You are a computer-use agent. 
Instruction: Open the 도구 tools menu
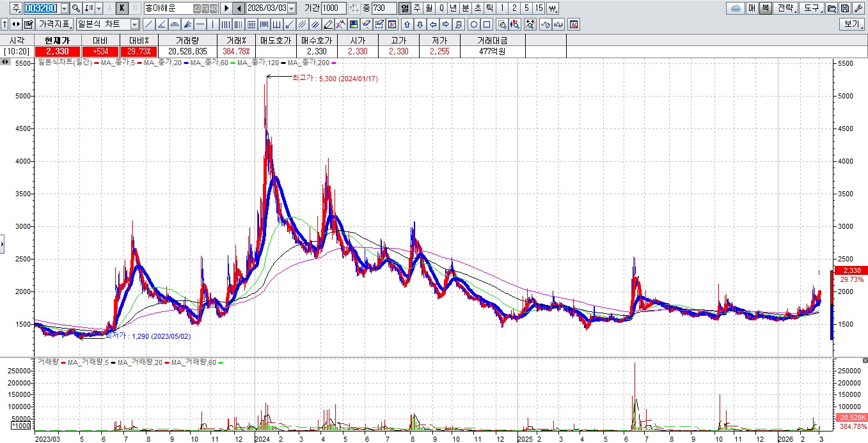tap(812, 8)
